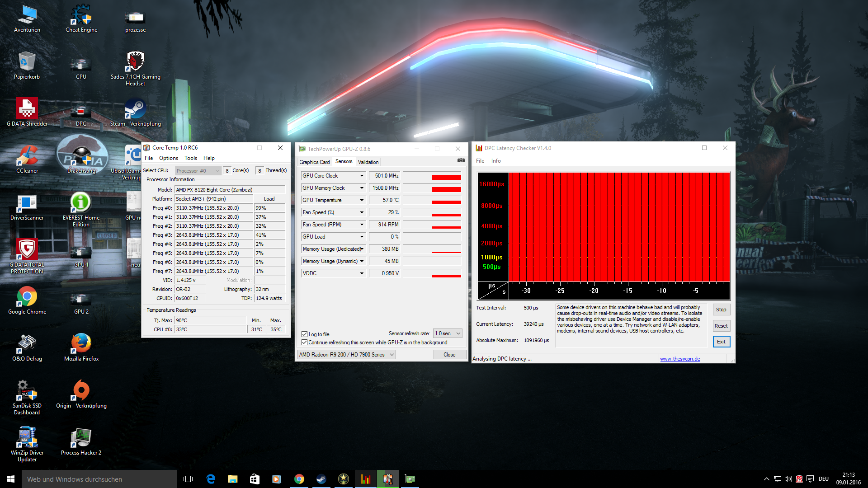Open the AMD Radeon R9 200 device dropdown
This screenshot has height=488, width=868.
click(x=392, y=355)
